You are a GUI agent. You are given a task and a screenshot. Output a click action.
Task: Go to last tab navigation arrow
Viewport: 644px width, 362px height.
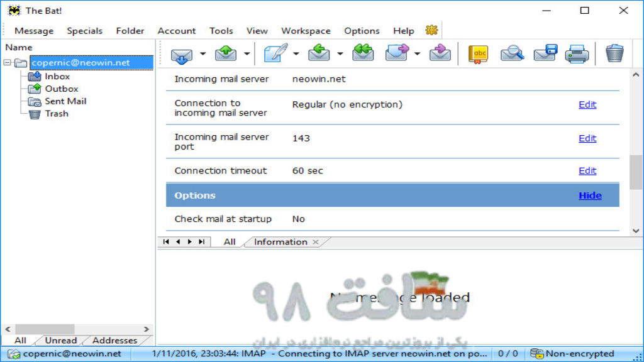coord(202,242)
